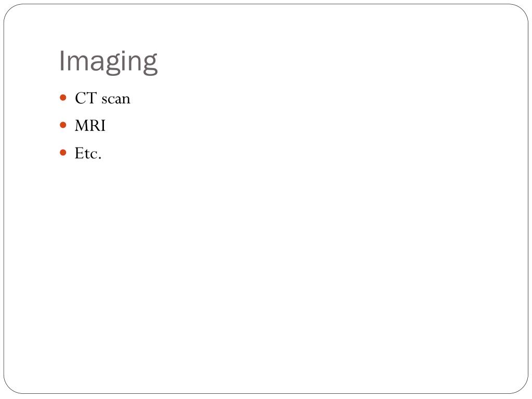Click the rounded bottom-right slide border corner
This screenshot has width=532, height=399.
(522, 388)
